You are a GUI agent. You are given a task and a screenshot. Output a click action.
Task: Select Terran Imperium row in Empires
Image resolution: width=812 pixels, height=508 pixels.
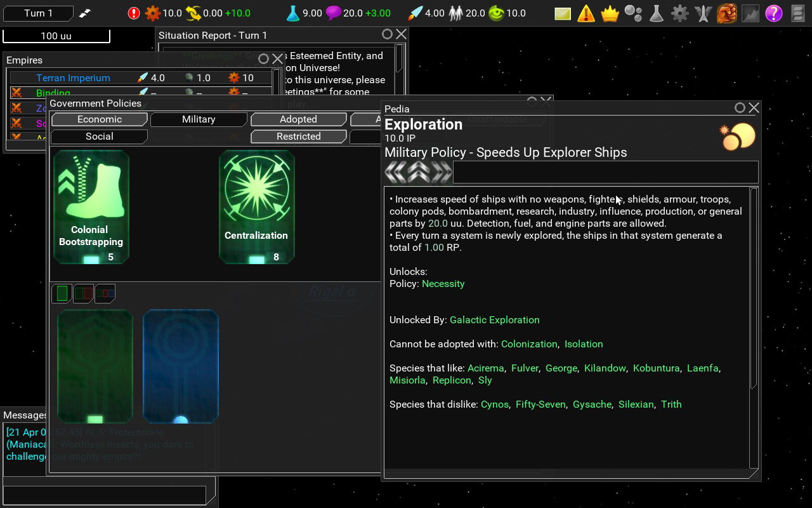coord(140,78)
